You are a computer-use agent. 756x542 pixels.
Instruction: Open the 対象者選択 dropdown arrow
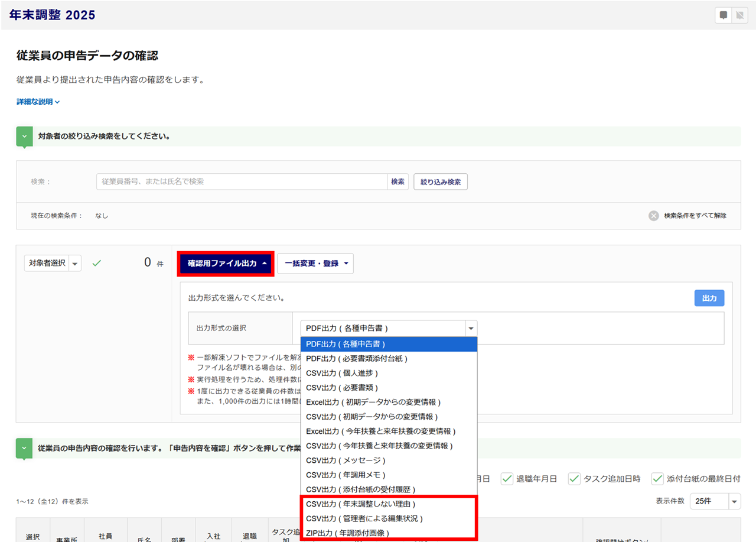click(76, 264)
